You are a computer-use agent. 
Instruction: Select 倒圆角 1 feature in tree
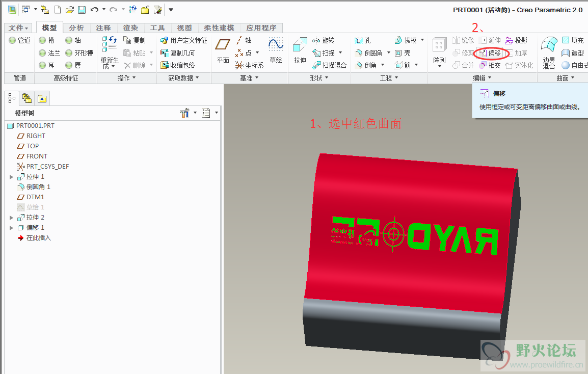(34, 187)
